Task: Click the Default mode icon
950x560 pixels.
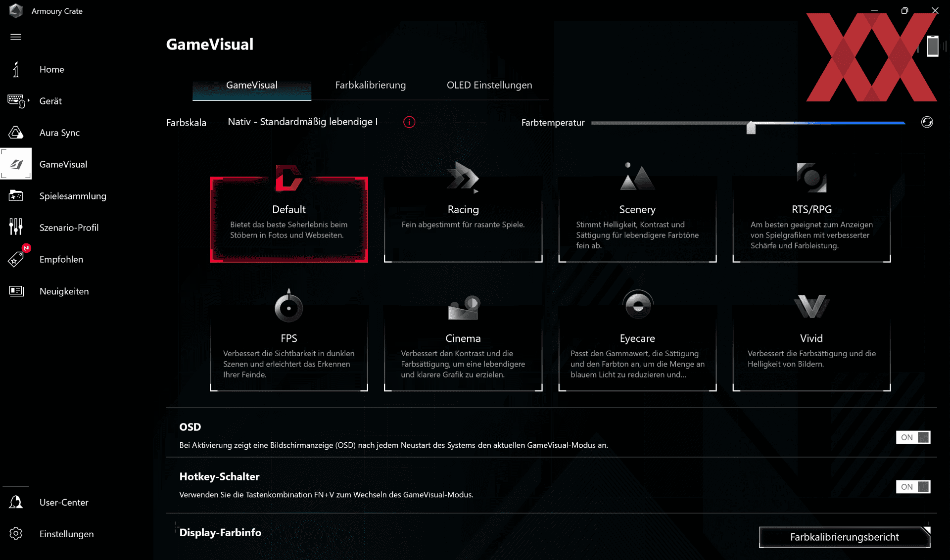Action: click(288, 178)
